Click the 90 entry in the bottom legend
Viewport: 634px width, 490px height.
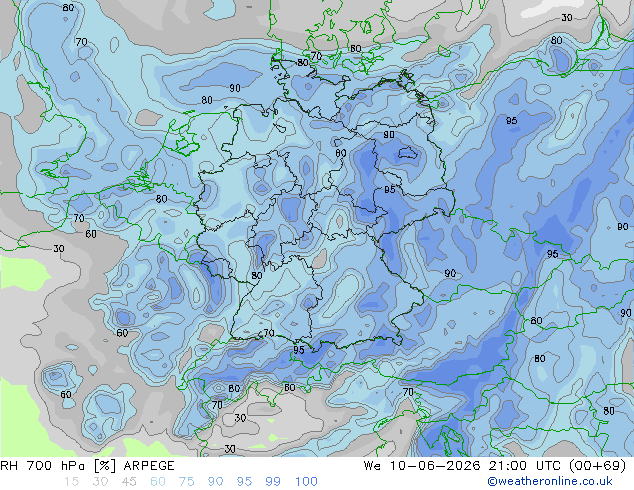point(215,482)
